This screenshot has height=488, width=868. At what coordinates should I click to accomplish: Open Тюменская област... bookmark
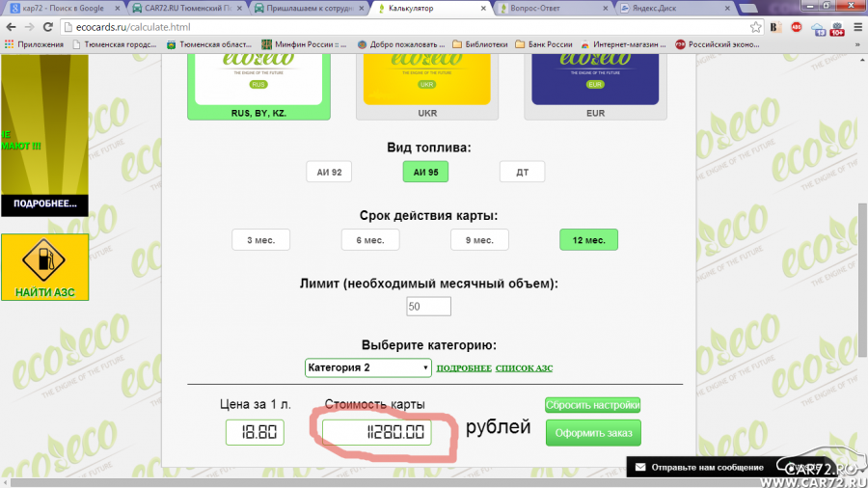(x=209, y=44)
